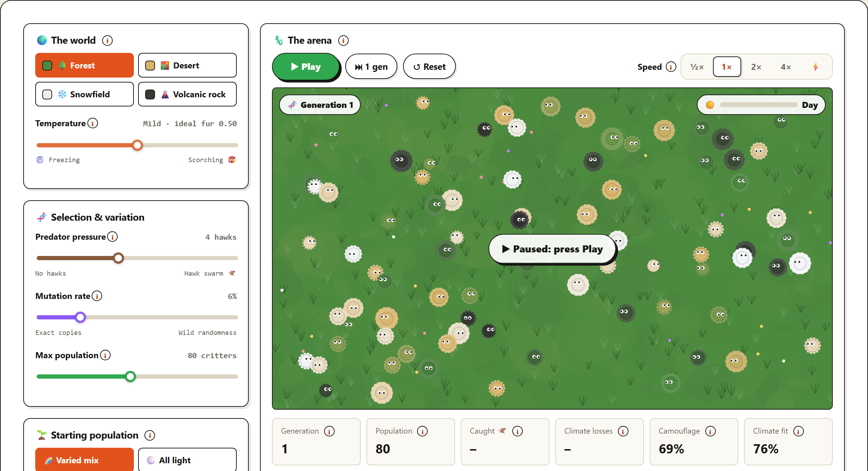
Task: Open Climate losses info icon
Action: 623,431
